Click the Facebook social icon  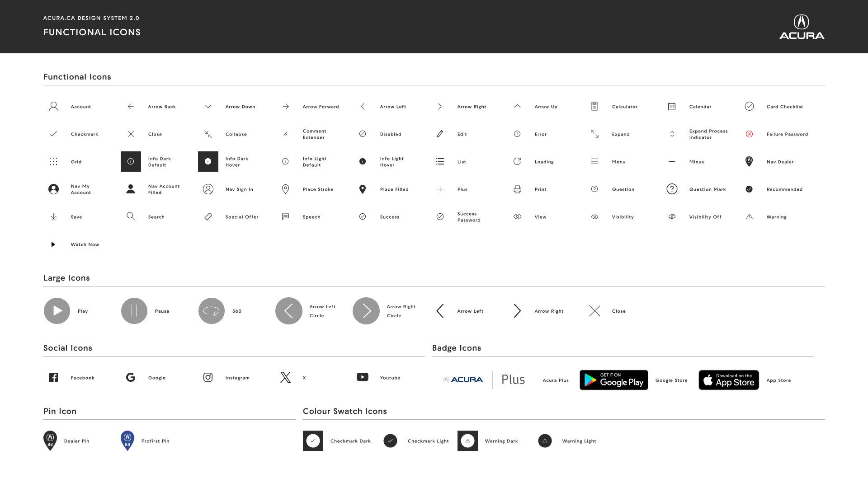tap(53, 377)
